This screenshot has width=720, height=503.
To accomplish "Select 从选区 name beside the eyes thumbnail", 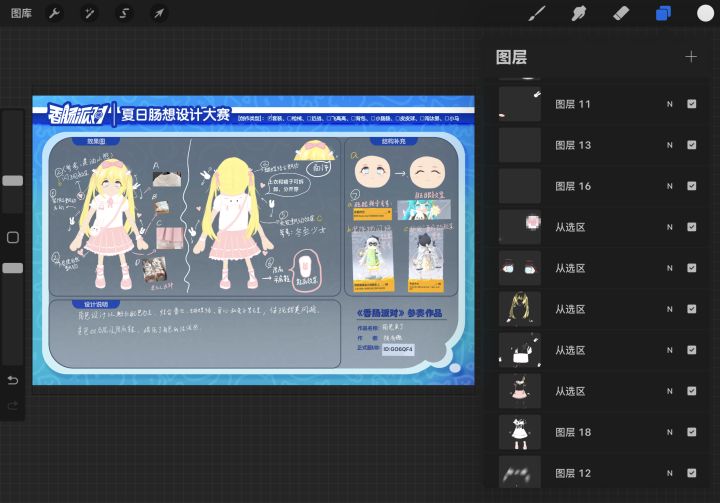I will coord(570,268).
